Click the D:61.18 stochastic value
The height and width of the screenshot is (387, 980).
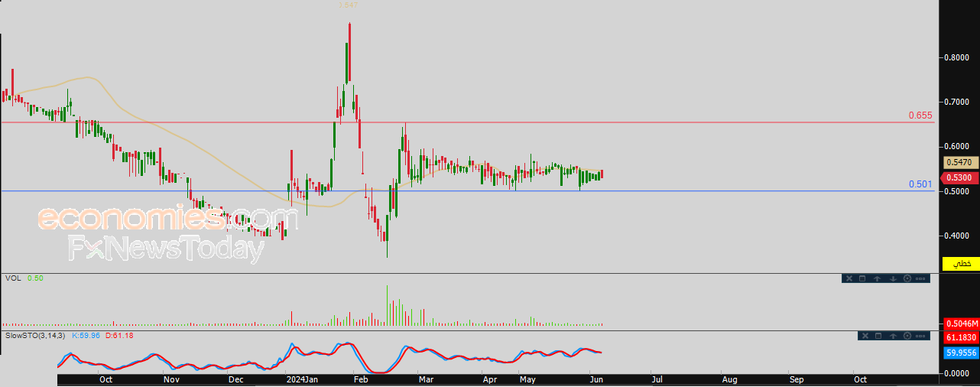pos(119,335)
